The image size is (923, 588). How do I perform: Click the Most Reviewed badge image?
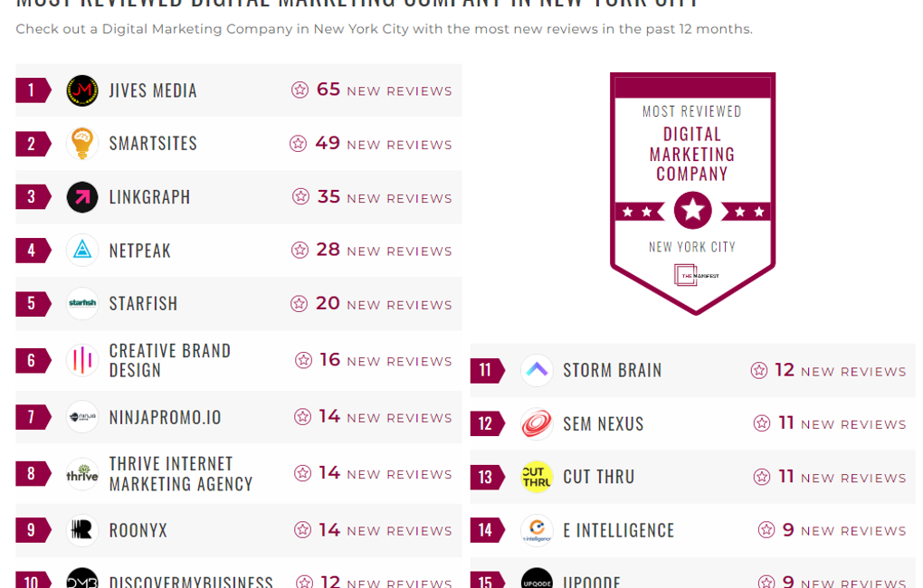pos(692,193)
